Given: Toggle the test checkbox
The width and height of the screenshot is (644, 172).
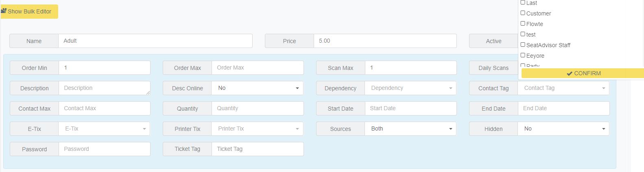Looking at the screenshot, I should tap(523, 34).
